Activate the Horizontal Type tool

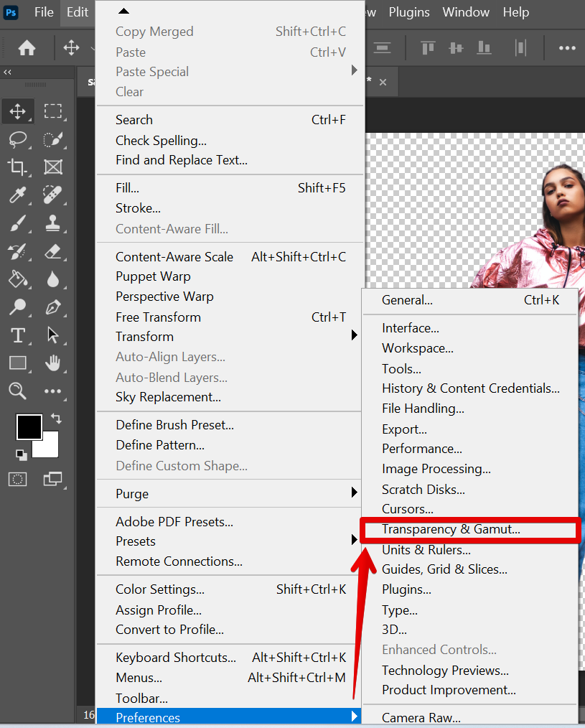(x=17, y=335)
